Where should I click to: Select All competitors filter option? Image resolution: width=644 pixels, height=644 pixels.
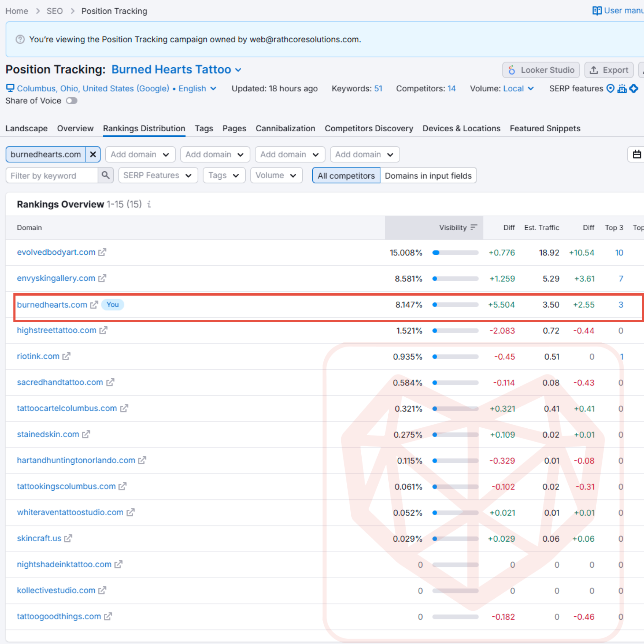[346, 175]
